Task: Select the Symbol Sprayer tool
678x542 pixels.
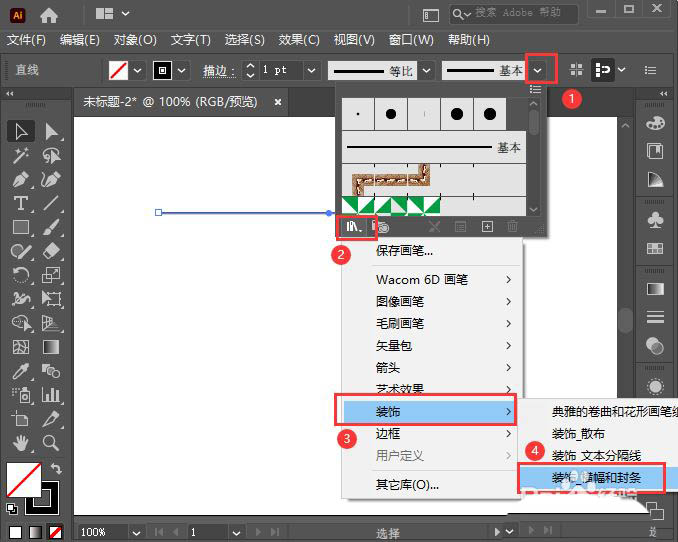Action: (21, 394)
